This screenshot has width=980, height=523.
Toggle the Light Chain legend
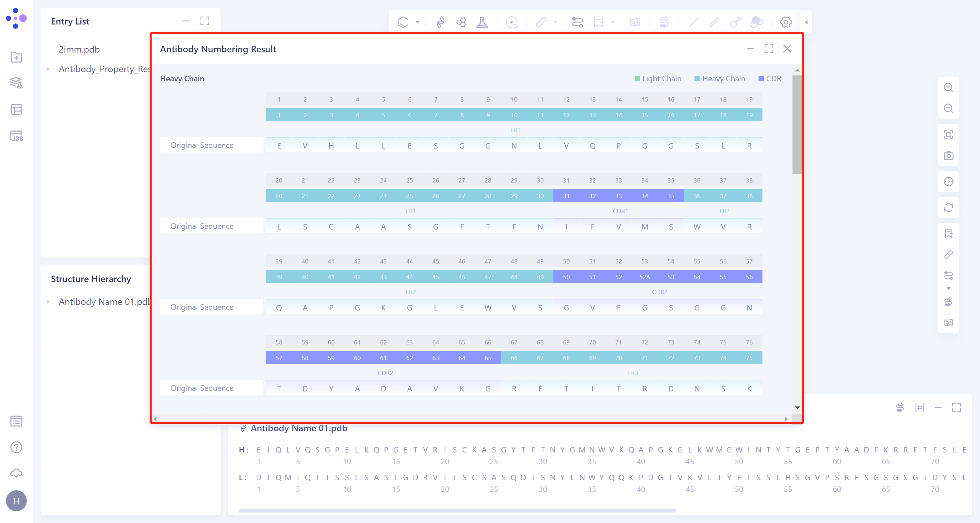coord(658,79)
